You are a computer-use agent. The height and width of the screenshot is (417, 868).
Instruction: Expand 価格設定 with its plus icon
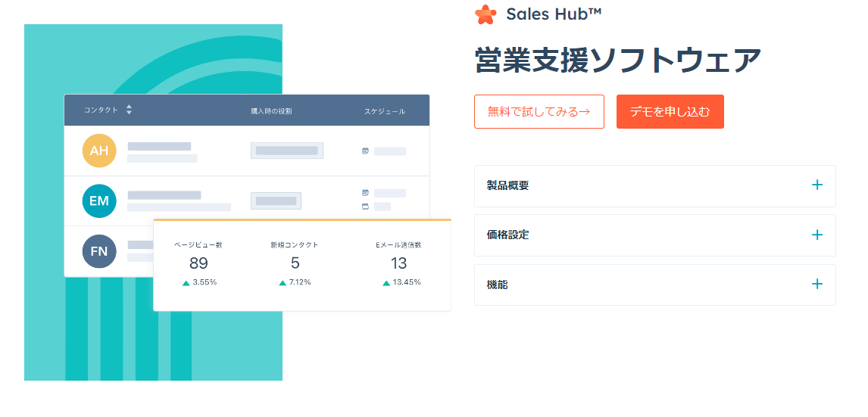816,235
